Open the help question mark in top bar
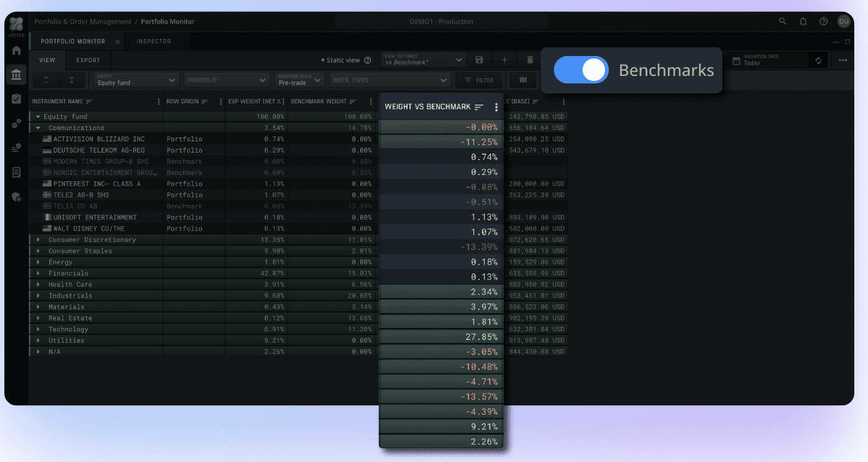This screenshot has height=462, width=868. [823, 21]
